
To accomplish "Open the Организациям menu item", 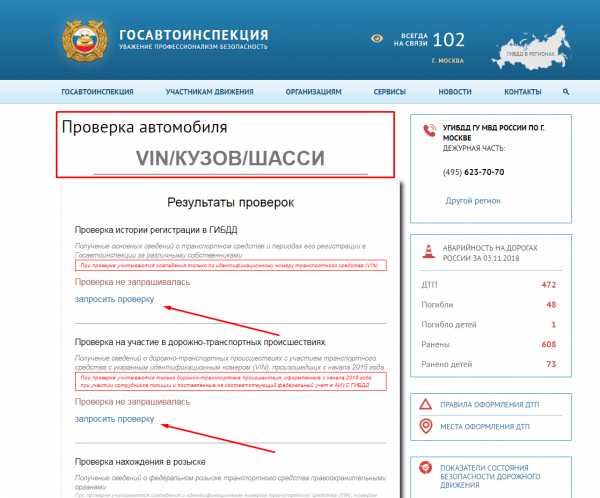I will (313, 92).
